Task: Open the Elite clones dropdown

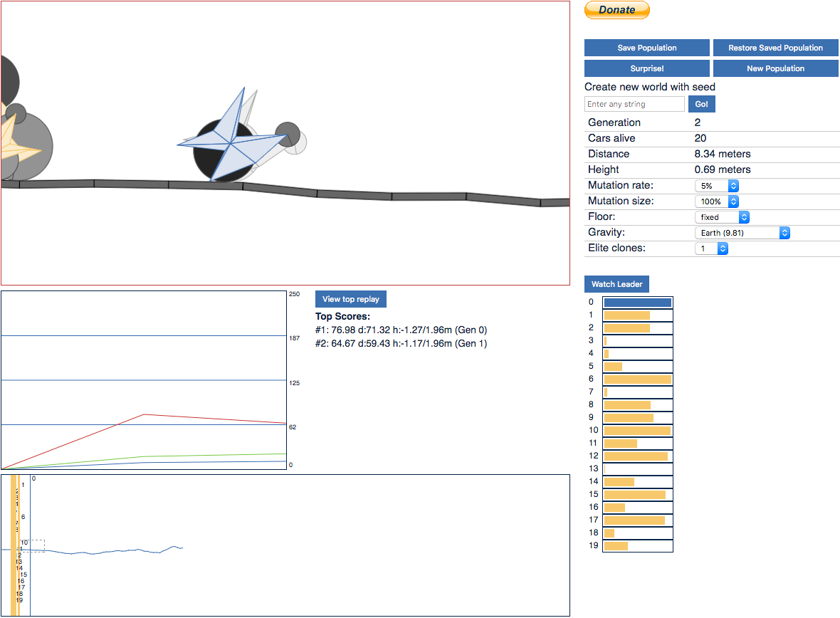Action: point(711,248)
